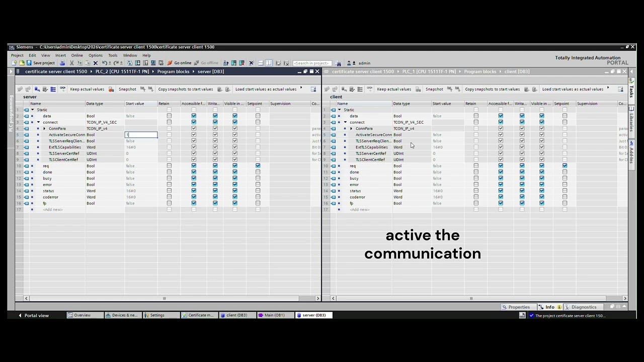Viewport: 644px width, 362px height.
Task: Click icon left of Load start values, client
Action: coord(534,89)
